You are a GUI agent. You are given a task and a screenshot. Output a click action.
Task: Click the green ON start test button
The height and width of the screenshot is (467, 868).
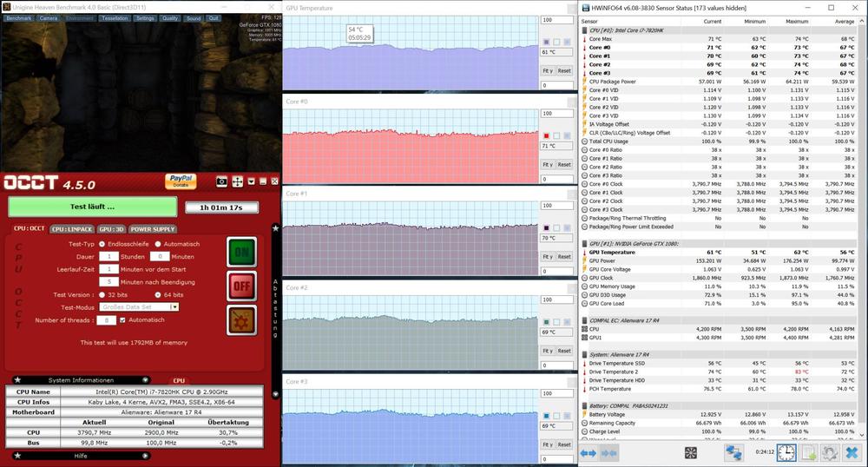coord(241,253)
